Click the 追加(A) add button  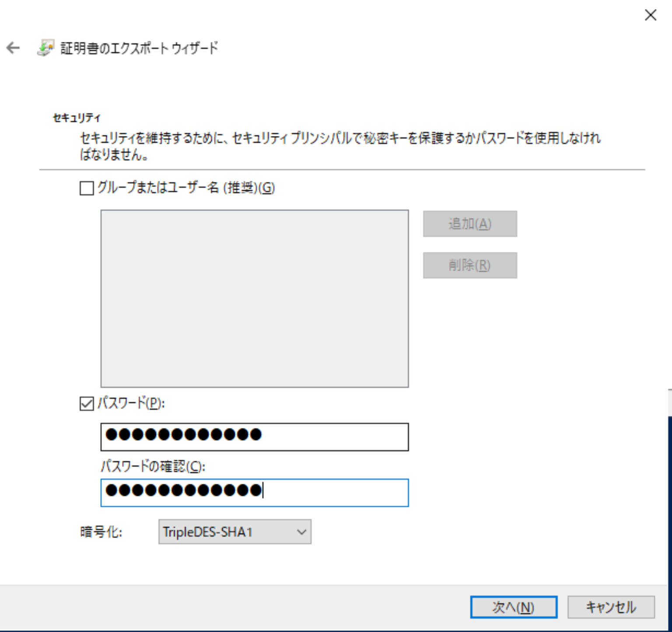pyautogui.click(x=469, y=223)
